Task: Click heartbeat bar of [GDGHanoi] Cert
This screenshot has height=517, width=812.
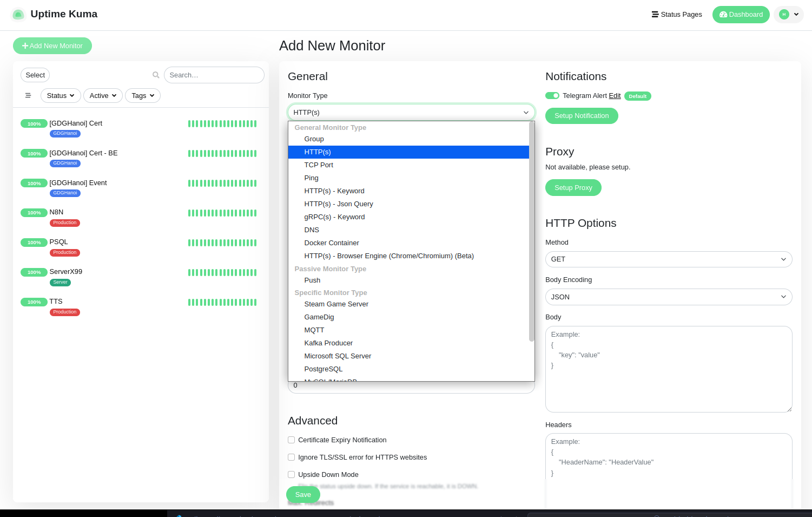Action: click(222, 123)
